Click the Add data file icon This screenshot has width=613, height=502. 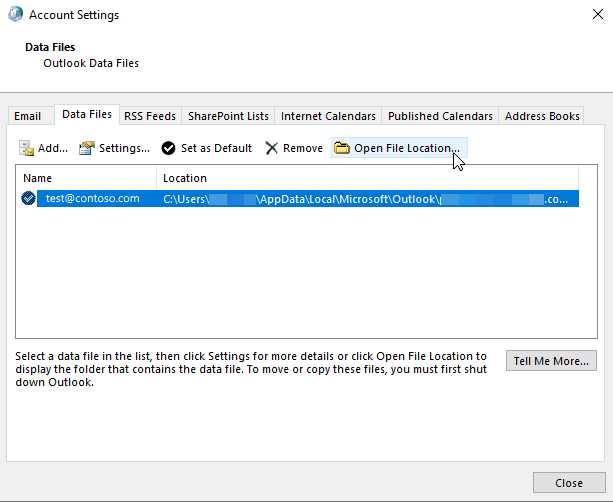pyautogui.click(x=27, y=148)
